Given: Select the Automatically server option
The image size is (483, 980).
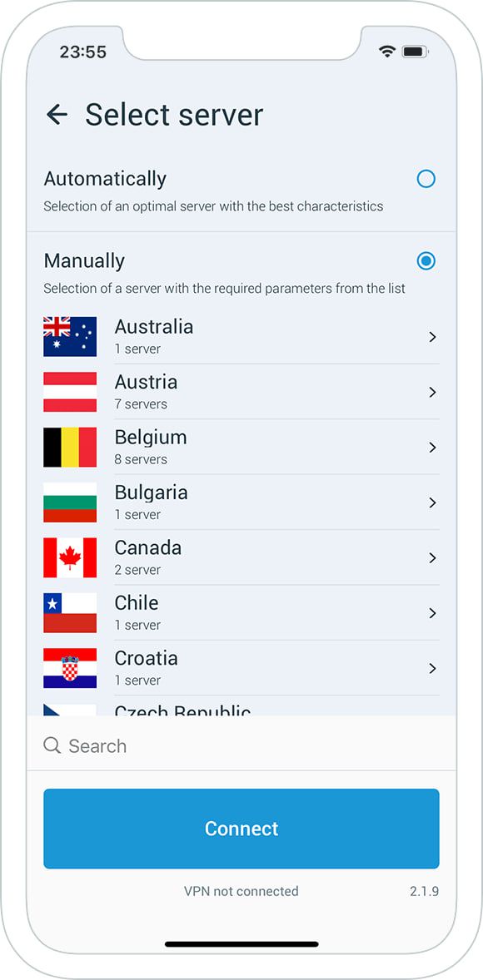Looking at the screenshot, I should (426, 179).
